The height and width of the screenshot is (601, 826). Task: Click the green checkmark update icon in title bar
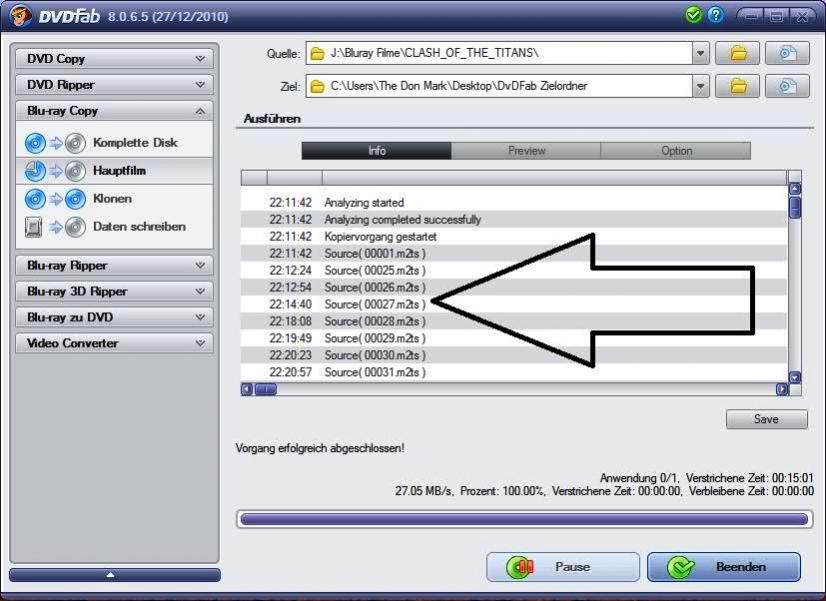pos(693,15)
